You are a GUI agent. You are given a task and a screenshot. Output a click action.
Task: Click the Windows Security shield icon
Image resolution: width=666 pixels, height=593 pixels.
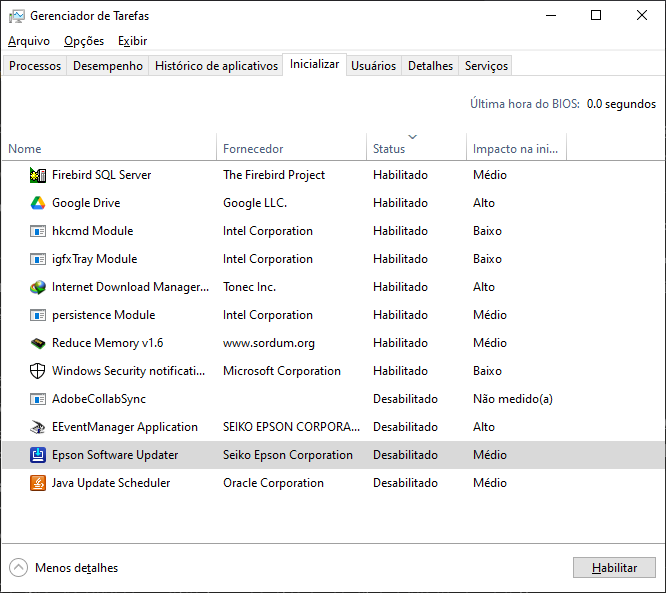37,371
